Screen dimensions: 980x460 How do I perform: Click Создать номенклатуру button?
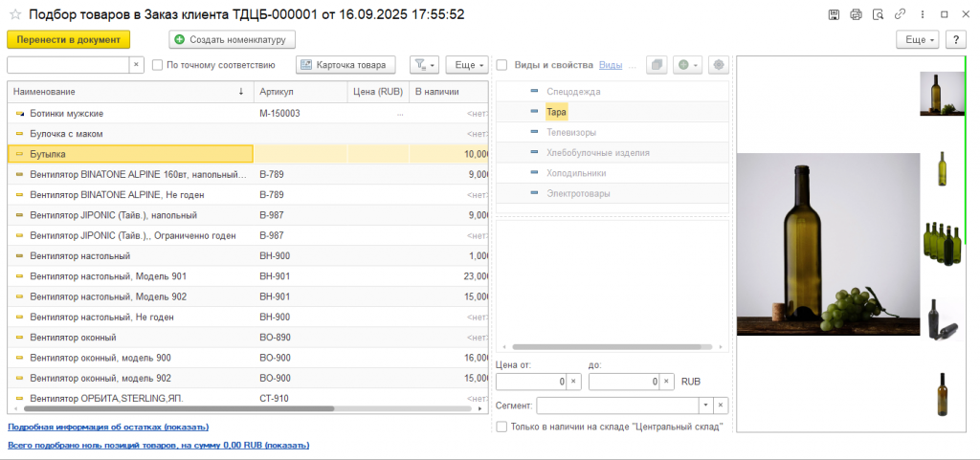click(232, 39)
